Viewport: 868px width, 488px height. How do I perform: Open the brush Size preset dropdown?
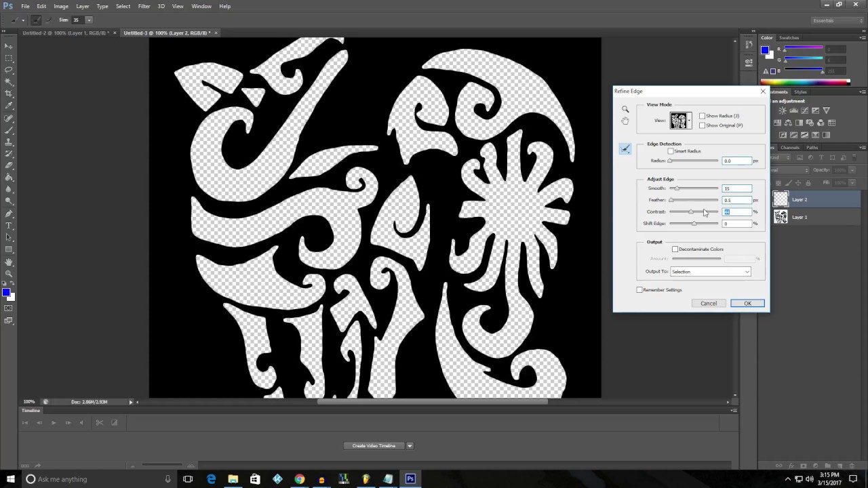[88, 20]
